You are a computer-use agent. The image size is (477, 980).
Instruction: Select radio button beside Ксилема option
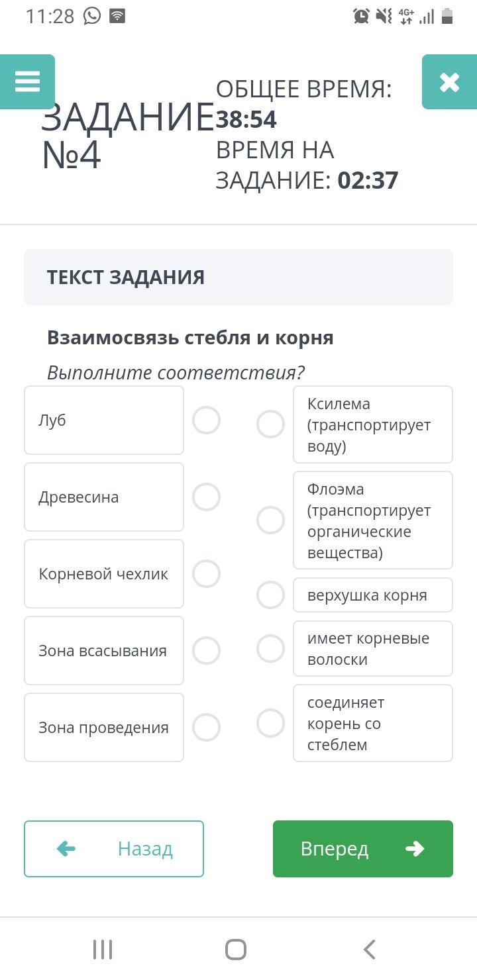270,424
